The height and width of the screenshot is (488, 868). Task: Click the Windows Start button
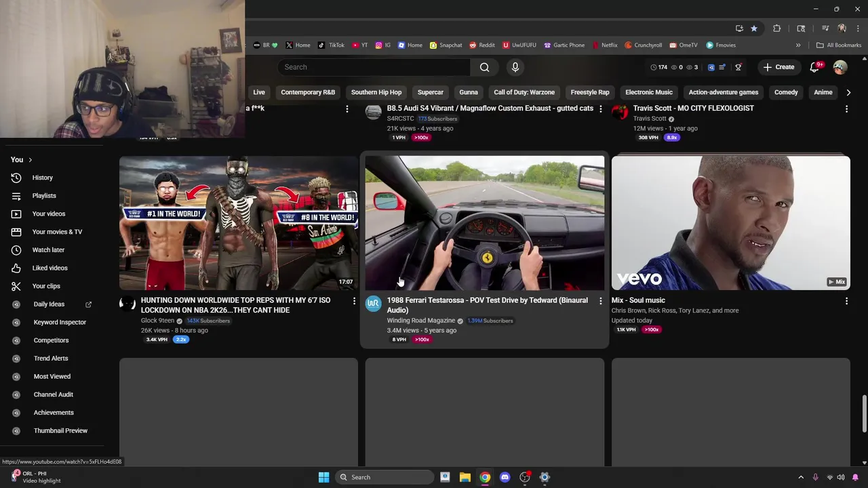pos(323,477)
